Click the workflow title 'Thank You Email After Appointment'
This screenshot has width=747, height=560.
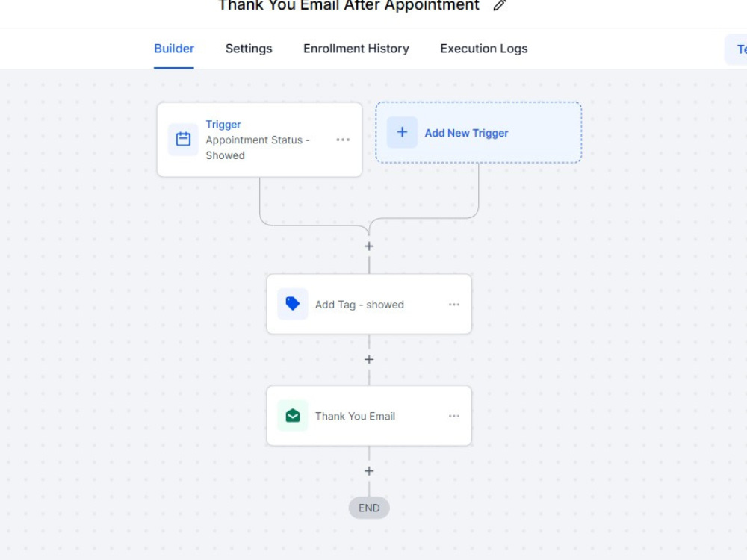[349, 5]
